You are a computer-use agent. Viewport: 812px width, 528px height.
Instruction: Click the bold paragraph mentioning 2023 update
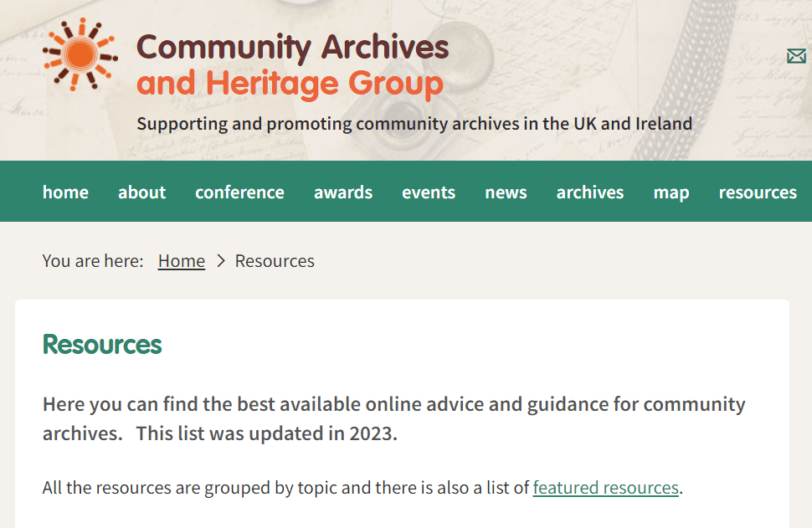[393, 419]
